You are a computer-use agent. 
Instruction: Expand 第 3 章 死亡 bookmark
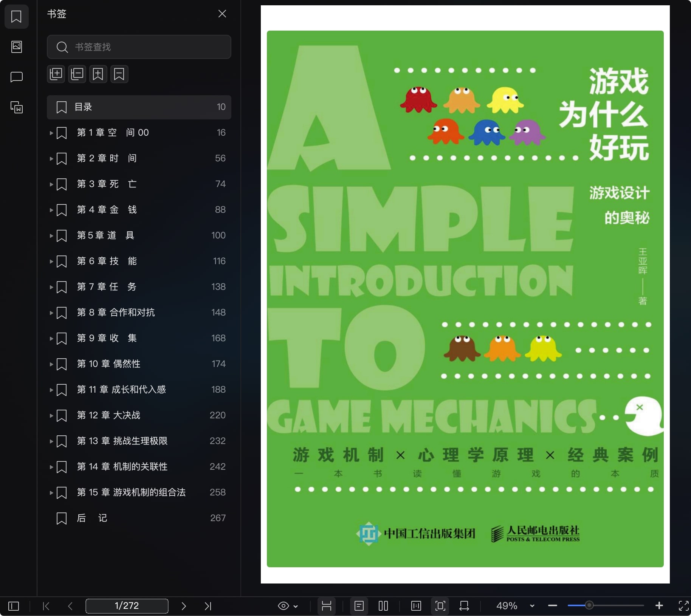[x=51, y=184]
